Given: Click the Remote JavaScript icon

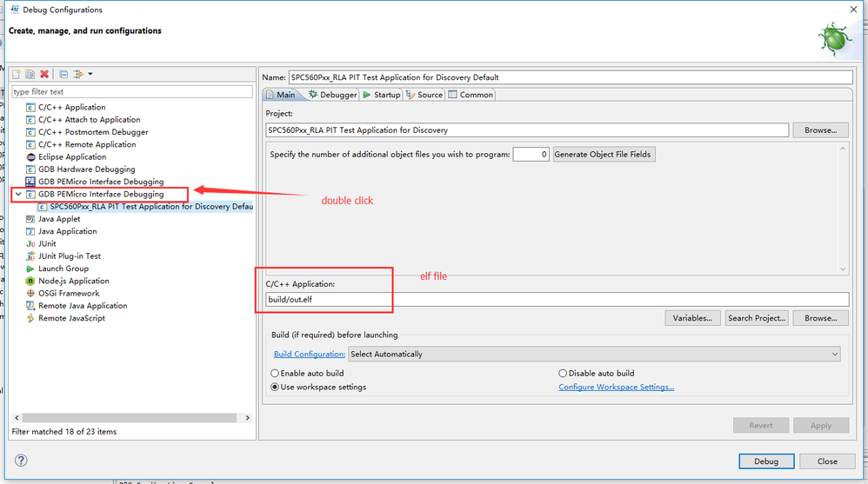Looking at the screenshot, I should click(30, 318).
